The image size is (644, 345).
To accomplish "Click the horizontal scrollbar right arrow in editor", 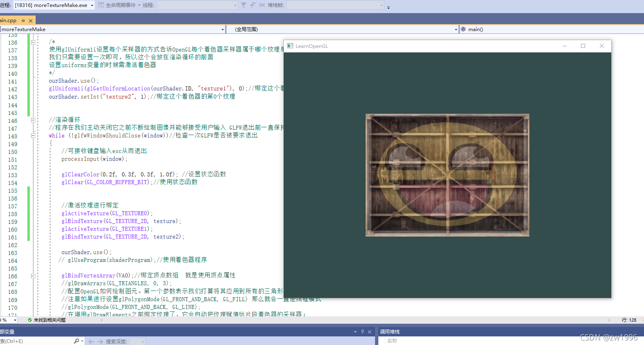I will coord(609,320).
